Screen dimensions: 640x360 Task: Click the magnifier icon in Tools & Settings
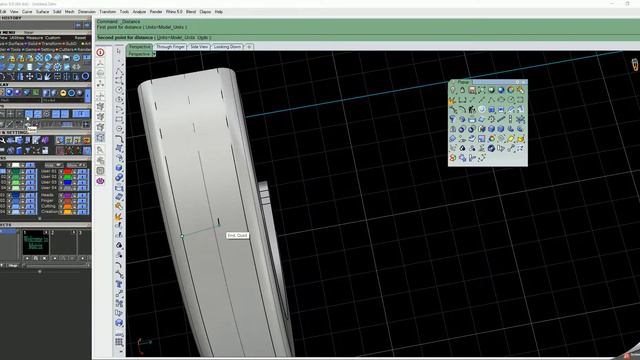(2, 140)
